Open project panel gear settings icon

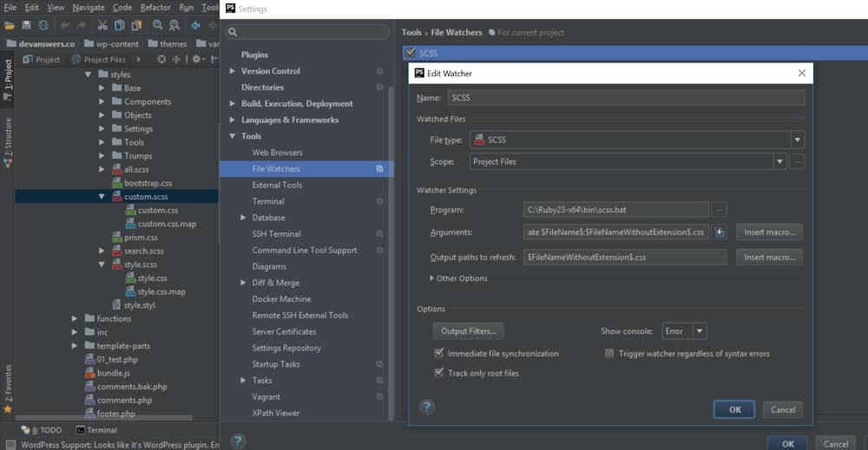[197, 59]
